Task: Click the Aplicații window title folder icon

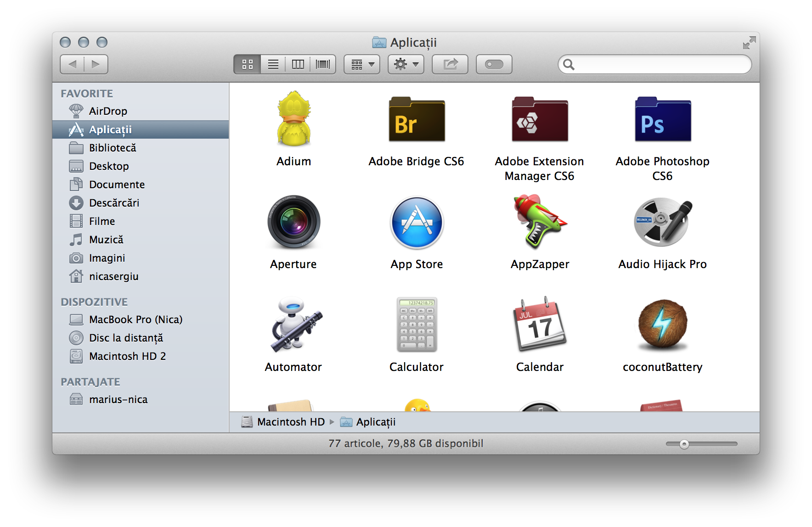Action: point(379,42)
